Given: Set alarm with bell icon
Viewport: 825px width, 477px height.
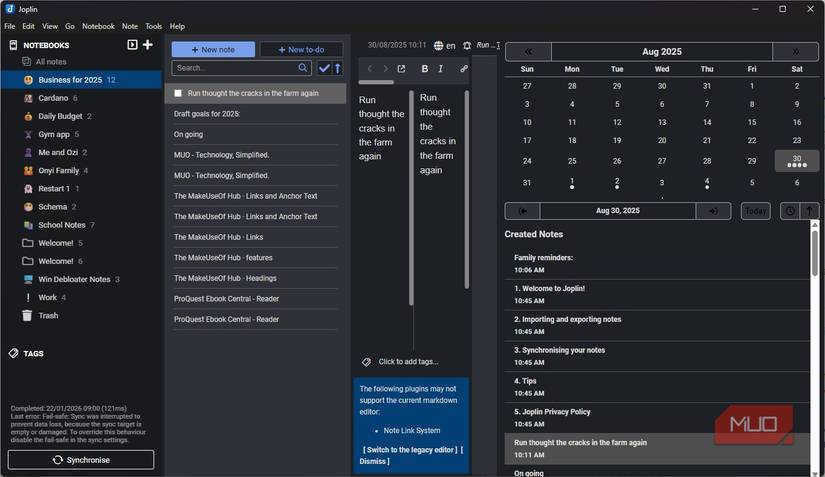Looking at the screenshot, I should (x=467, y=46).
